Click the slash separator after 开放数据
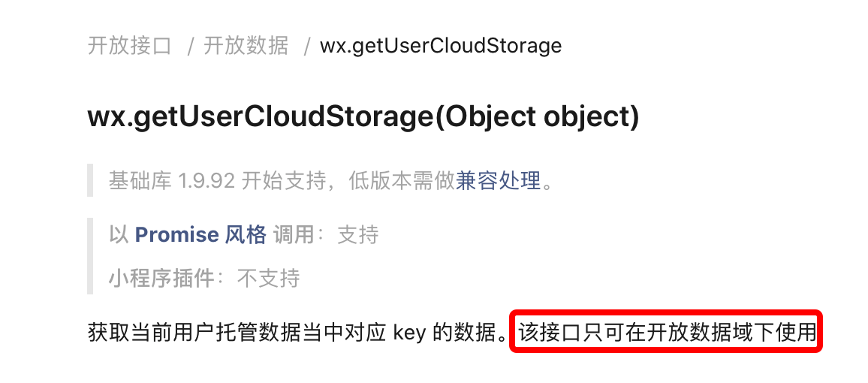868x383 pixels. tap(307, 46)
